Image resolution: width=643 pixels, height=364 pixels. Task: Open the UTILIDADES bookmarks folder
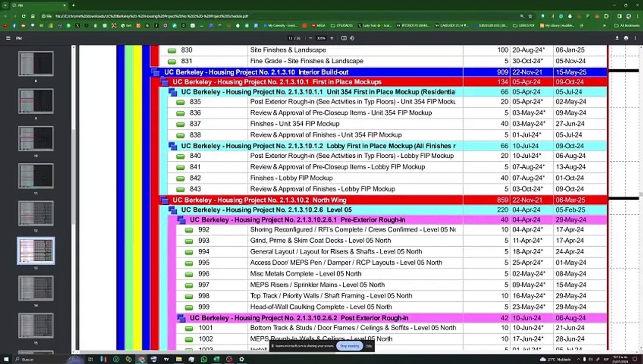(342, 25)
